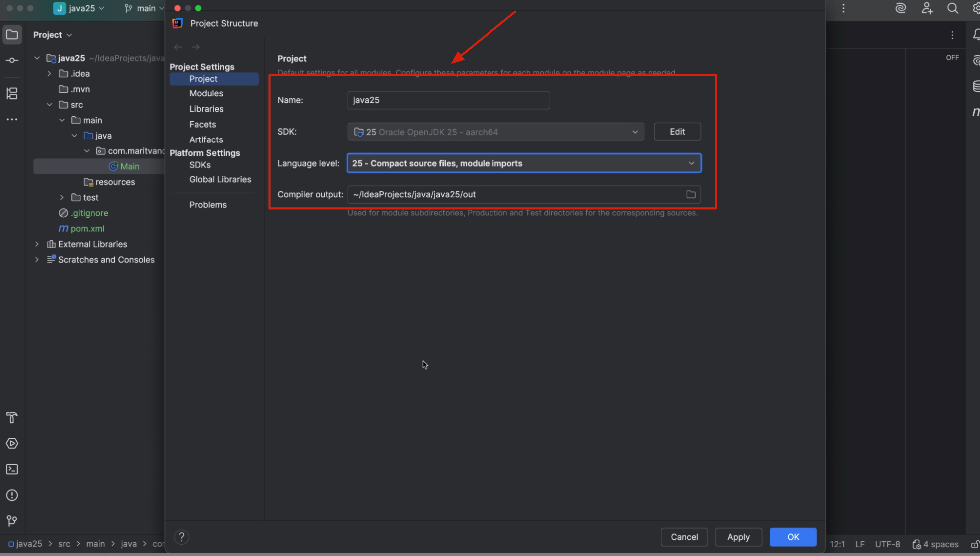
Task: Click the help question mark button
Action: (x=182, y=537)
